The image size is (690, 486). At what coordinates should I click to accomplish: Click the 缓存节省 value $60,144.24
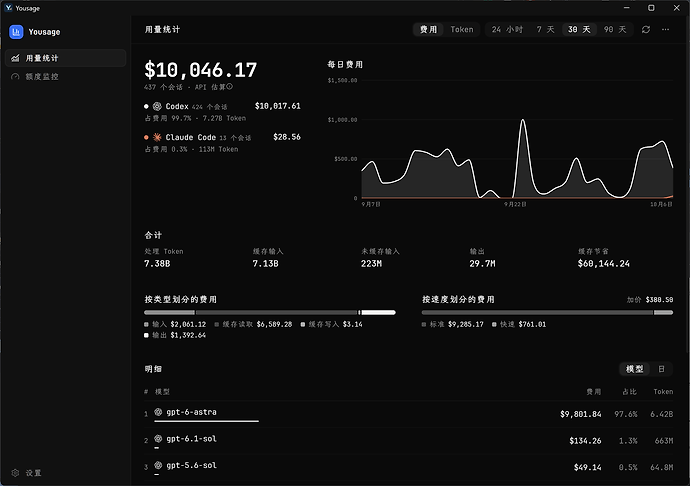tap(604, 264)
